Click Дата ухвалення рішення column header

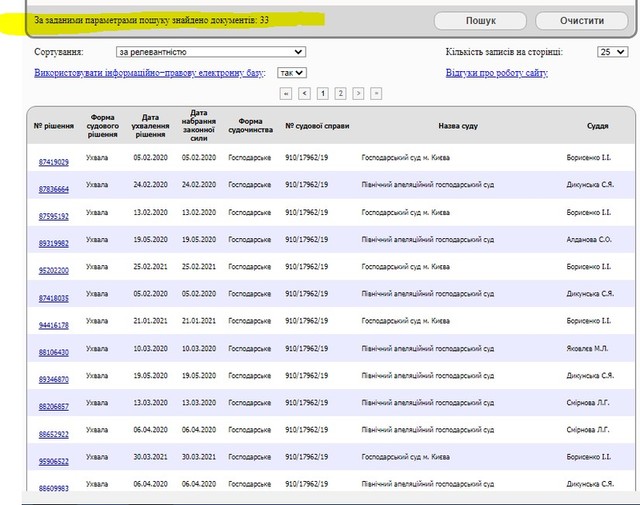point(150,126)
